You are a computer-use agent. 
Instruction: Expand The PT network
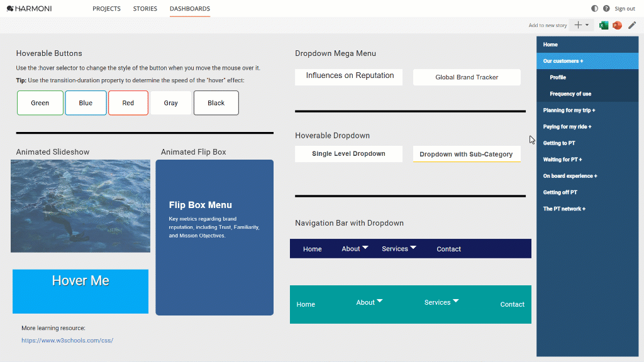coord(587,209)
